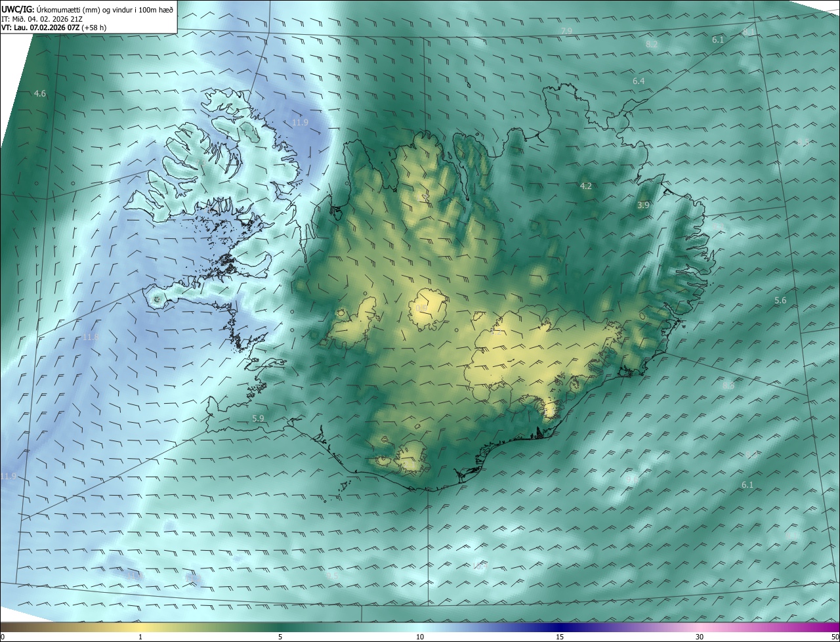The height and width of the screenshot is (642, 840).
Task: Click the 8.2 value label on the map
Action: click(x=652, y=44)
